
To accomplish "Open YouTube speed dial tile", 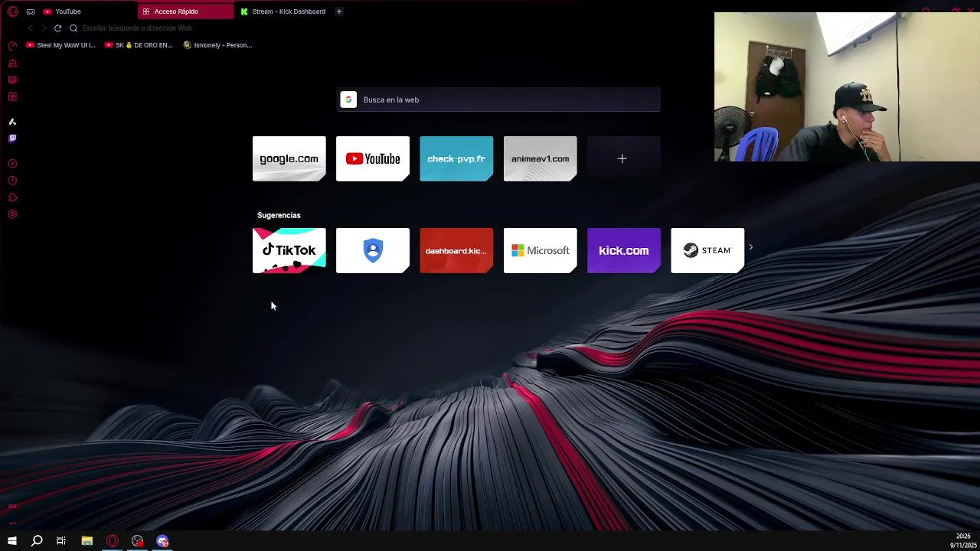I will pos(373,158).
